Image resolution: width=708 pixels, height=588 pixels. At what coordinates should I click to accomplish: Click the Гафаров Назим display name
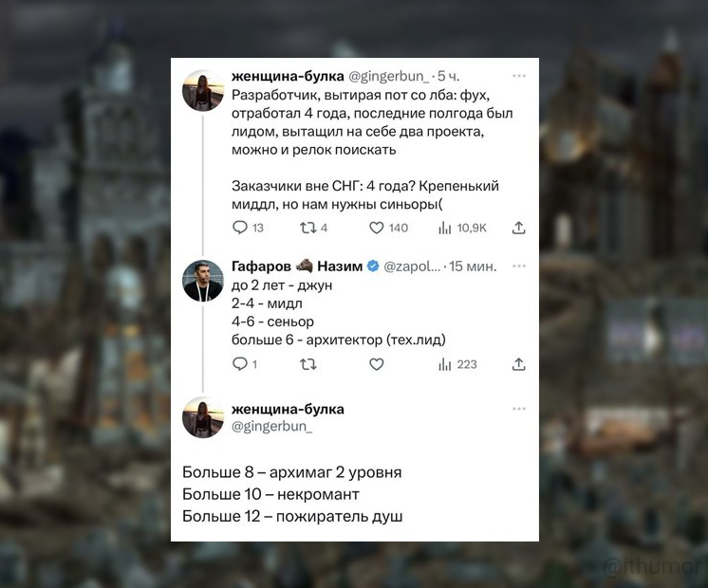pyautogui.click(x=297, y=266)
